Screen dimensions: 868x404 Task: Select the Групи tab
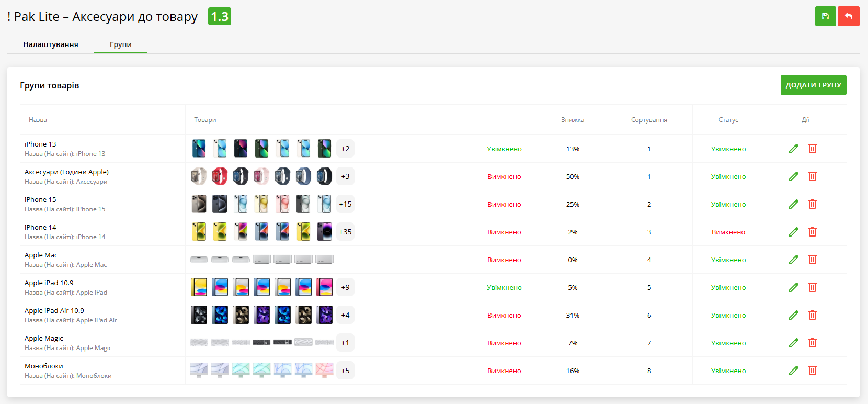pyautogui.click(x=120, y=44)
